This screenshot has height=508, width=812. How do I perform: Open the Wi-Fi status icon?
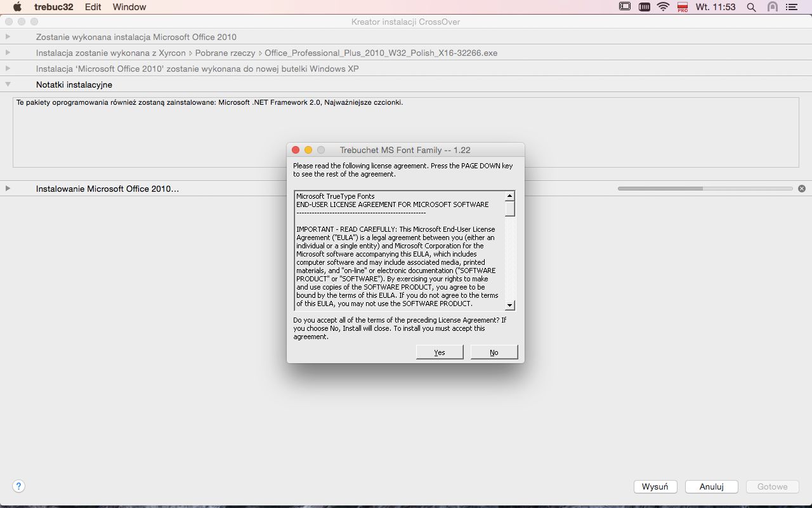(664, 7)
